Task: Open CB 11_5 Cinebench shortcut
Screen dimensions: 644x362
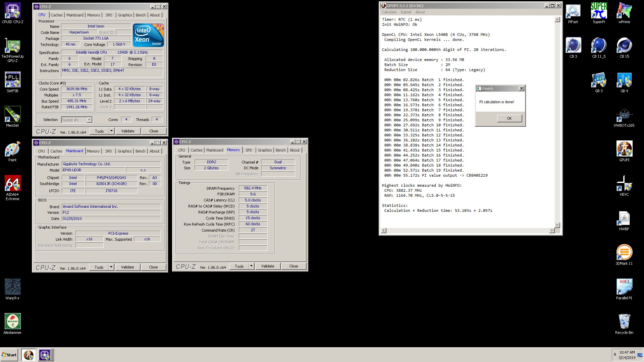Action: pos(599,48)
